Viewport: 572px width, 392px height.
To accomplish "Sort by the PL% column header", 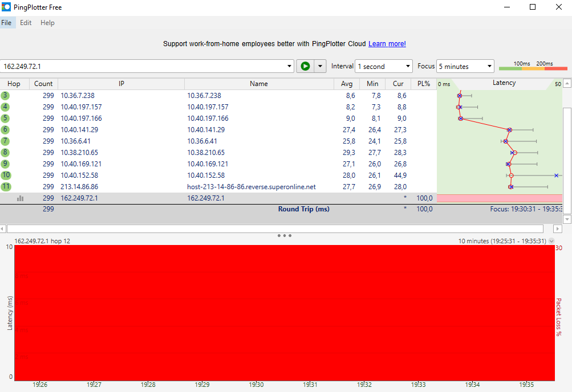I will [x=424, y=84].
